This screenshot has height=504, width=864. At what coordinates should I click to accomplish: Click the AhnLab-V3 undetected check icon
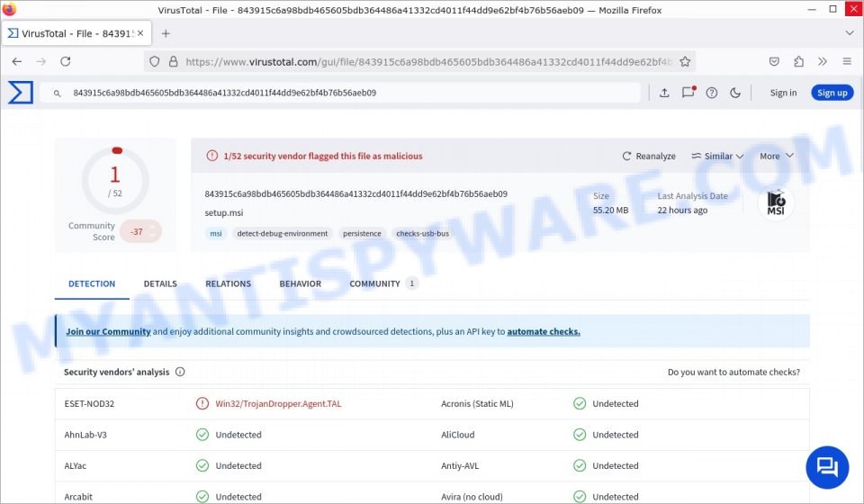pyautogui.click(x=202, y=435)
